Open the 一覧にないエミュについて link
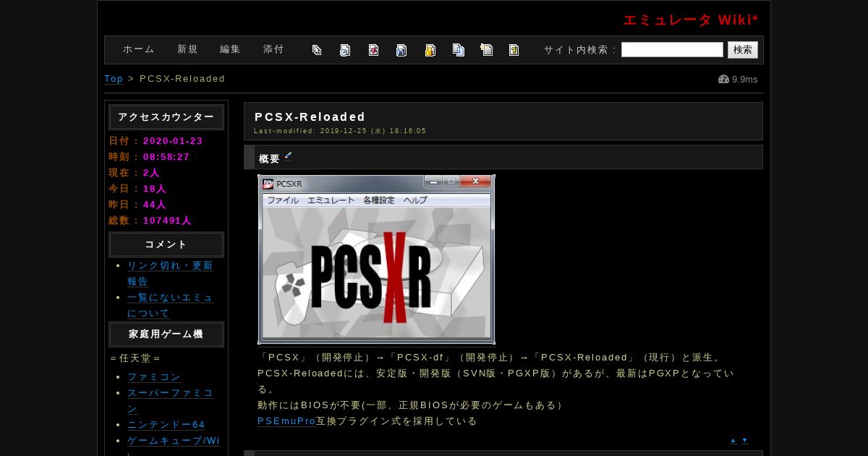 click(170, 305)
